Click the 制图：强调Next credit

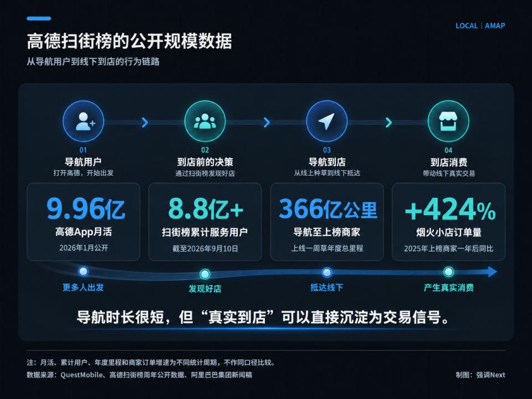(x=480, y=375)
